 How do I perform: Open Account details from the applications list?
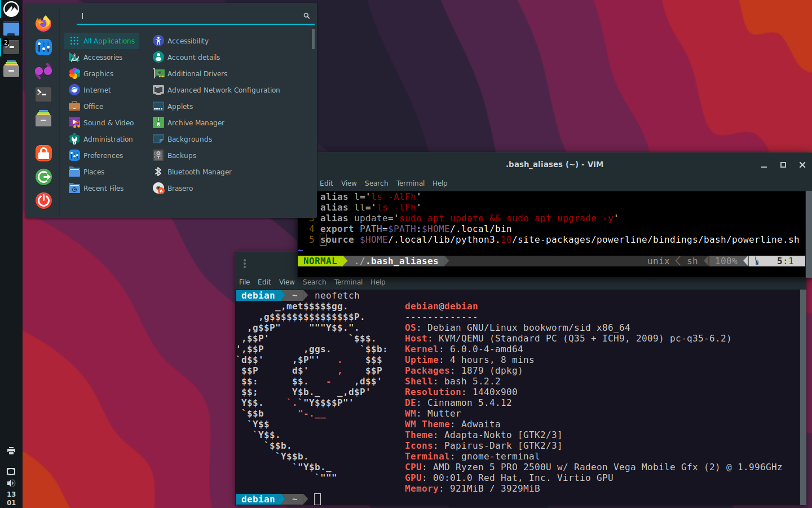coord(187,57)
